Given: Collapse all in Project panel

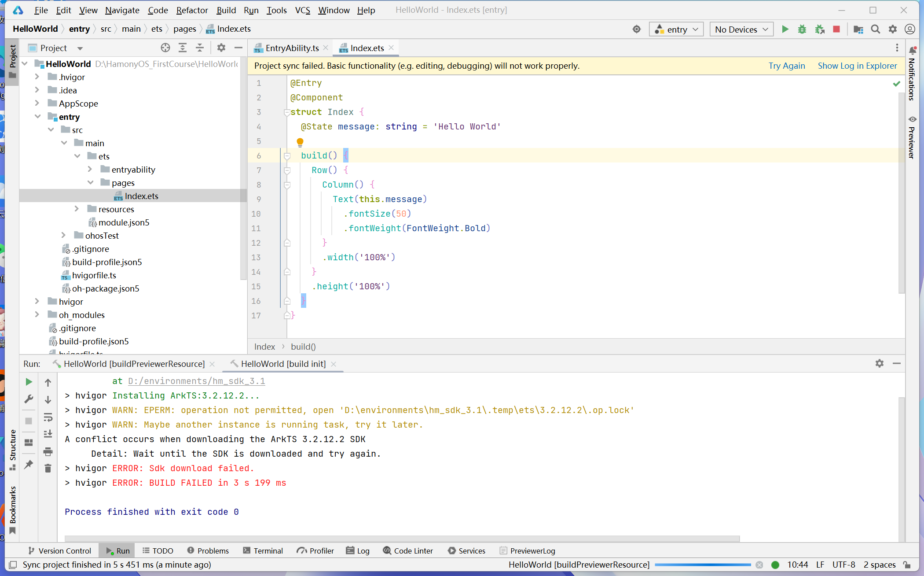Looking at the screenshot, I should coord(200,48).
